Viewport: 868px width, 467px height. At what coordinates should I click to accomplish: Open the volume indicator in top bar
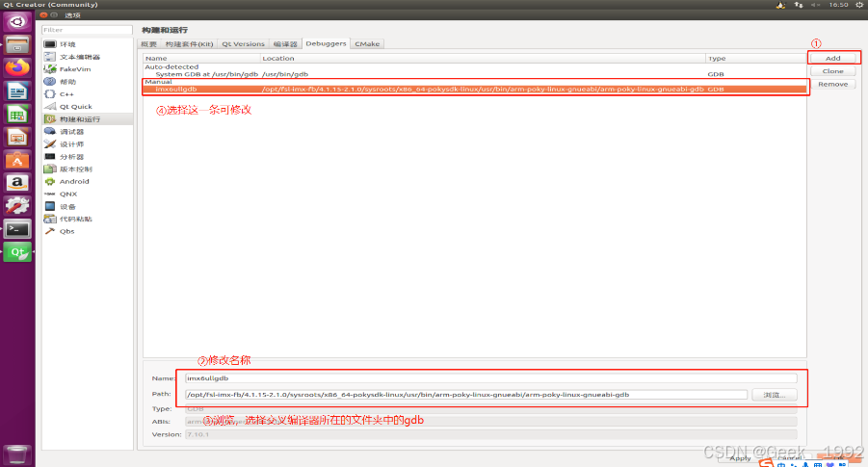coord(815,5)
